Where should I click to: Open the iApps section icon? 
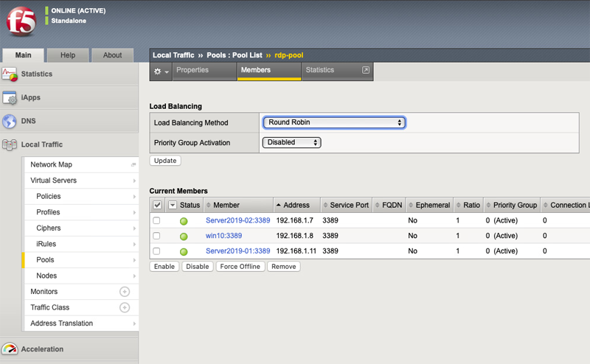pyautogui.click(x=10, y=98)
